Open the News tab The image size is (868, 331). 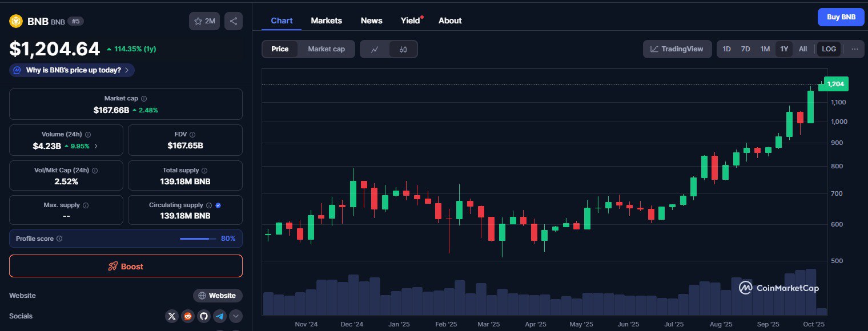[x=371, y=21]
